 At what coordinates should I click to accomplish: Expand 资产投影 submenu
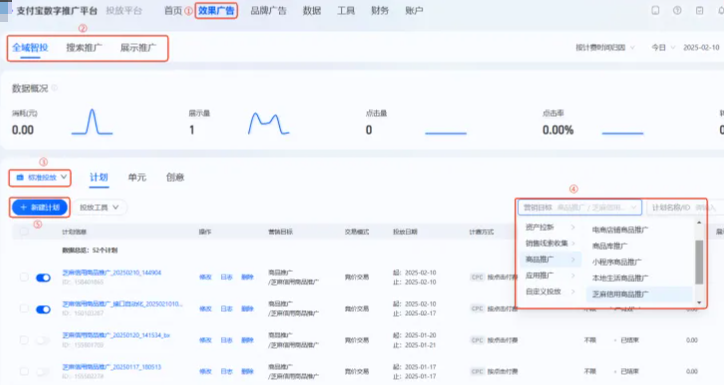(x=549, y=227)
